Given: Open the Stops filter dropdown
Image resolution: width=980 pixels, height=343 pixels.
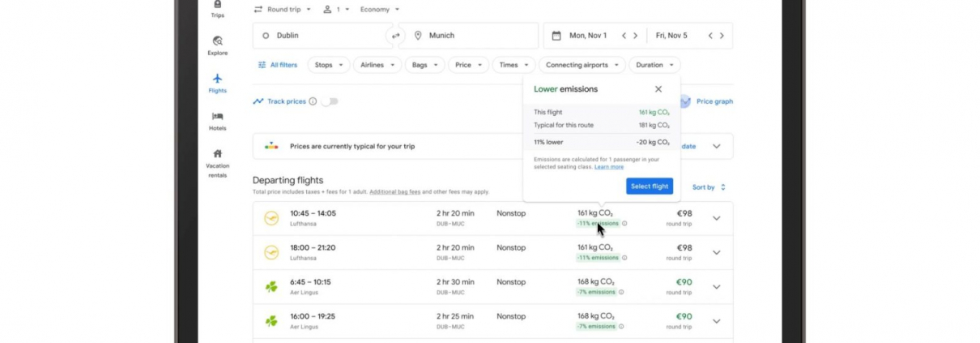Looking at the screenshot, I should pos(328,65).
